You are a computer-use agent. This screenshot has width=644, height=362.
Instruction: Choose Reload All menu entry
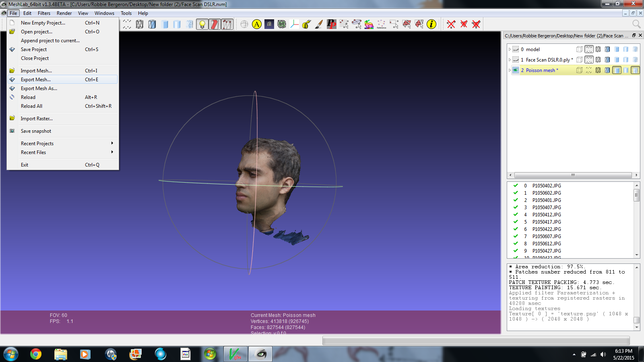63,106
